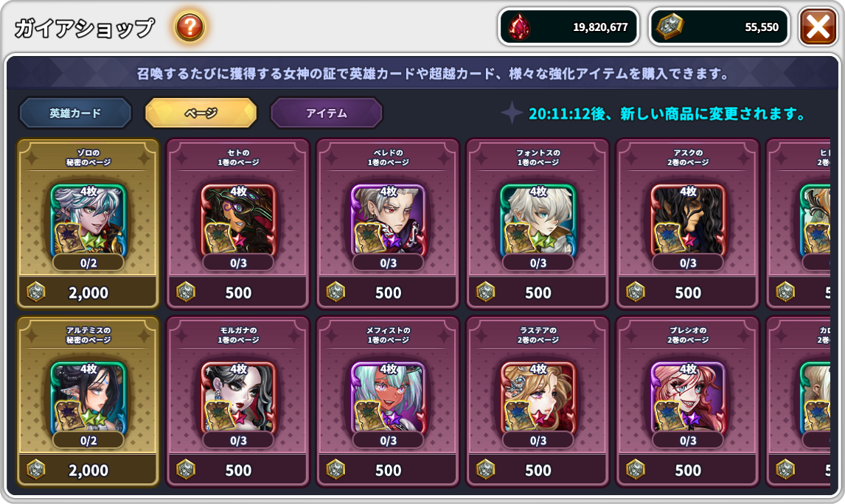Select the ページ tab
Image resolution: width=845 pixels, height=504 pixels.
201,113
